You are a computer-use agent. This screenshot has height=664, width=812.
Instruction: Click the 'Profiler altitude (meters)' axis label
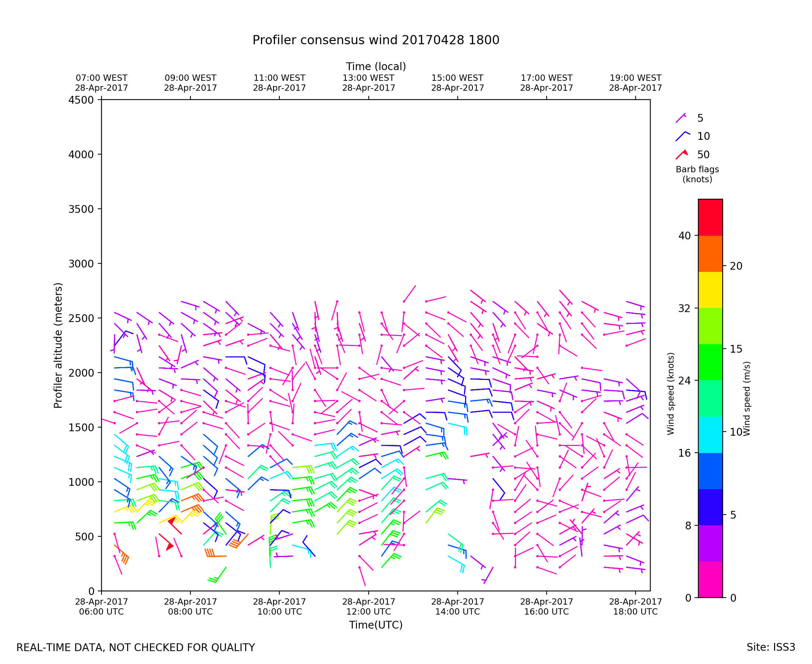(x=58, y=345)
